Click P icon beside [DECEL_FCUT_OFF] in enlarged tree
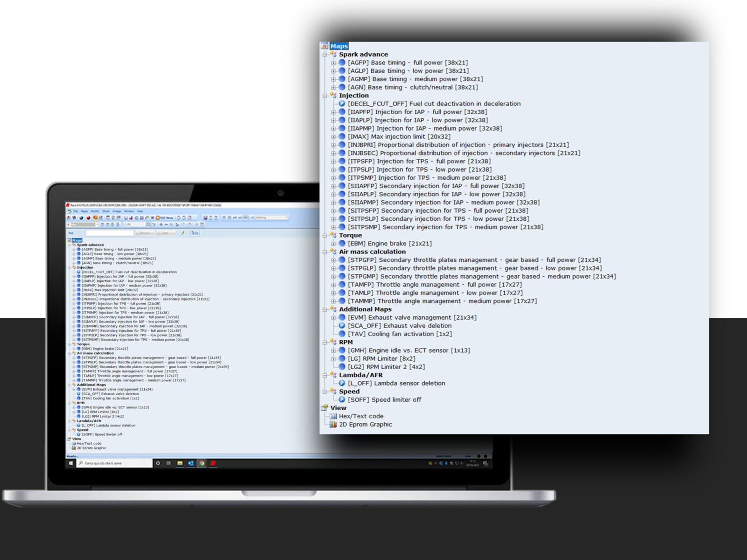The width and height of the screenshot is (747, 560). [342, 104]
